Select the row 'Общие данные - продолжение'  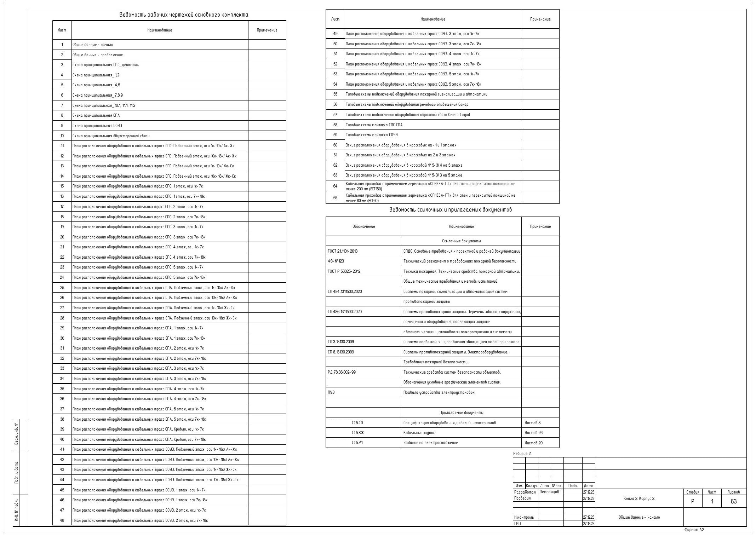coord(169,55)
